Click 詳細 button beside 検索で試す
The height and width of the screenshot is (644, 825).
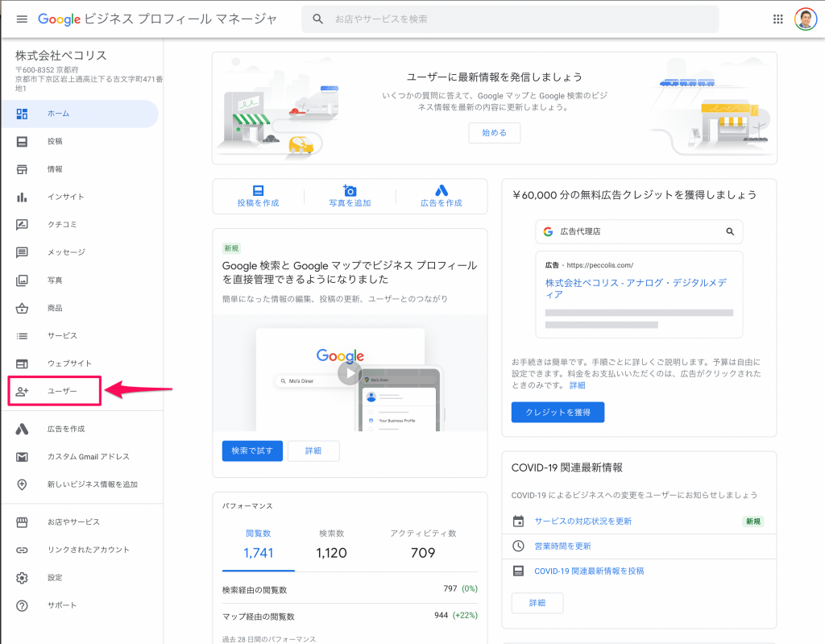pyautogui.click(x=313, y=451)
